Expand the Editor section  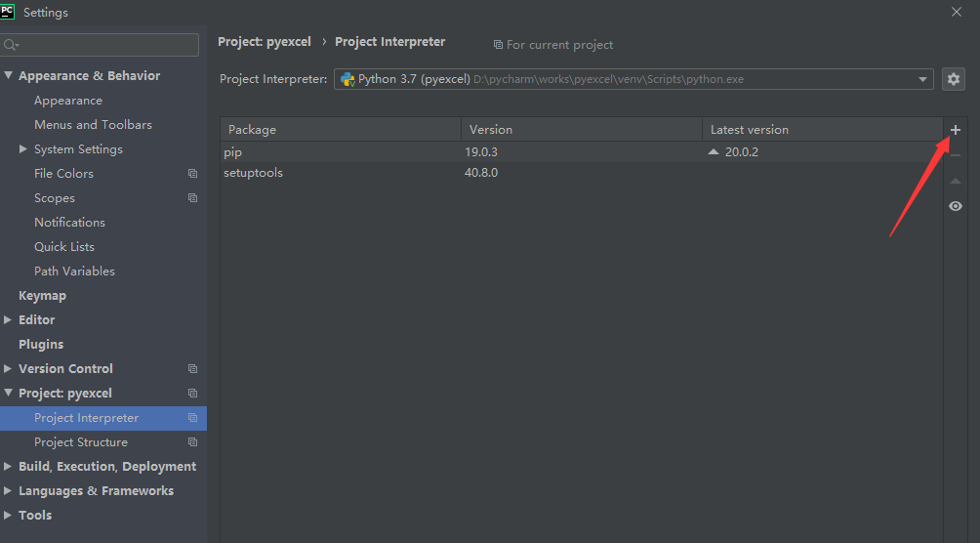coord(8,319)
